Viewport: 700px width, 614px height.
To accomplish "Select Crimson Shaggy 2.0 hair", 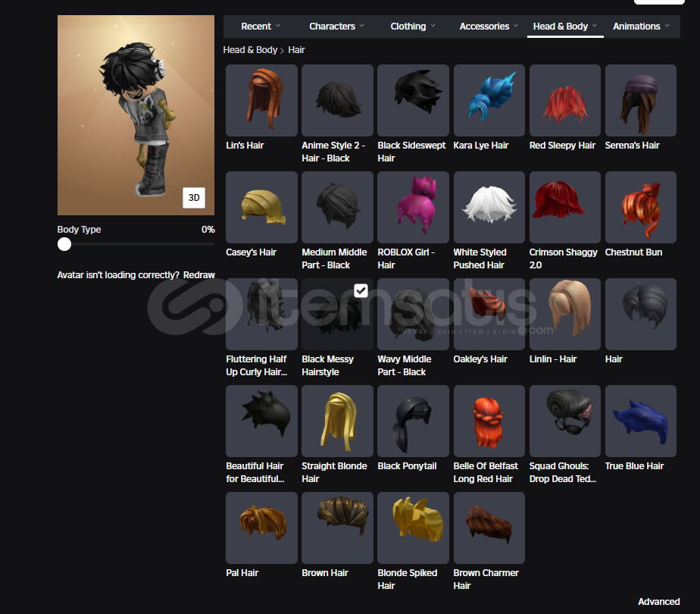I will tap(565, 207).
